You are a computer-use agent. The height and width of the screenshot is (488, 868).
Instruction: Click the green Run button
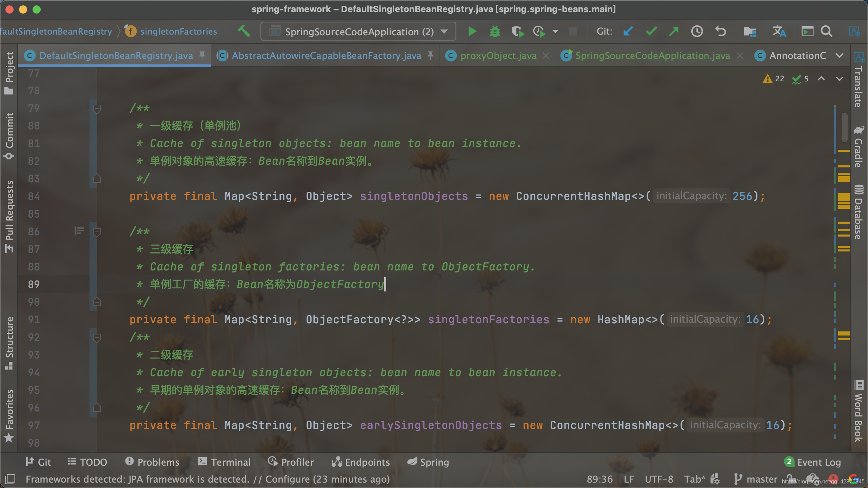point(472,32)
